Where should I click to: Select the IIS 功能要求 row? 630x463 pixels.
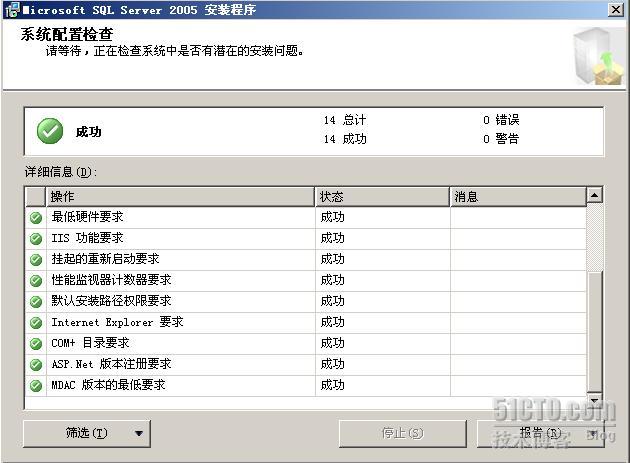(305, 239)
